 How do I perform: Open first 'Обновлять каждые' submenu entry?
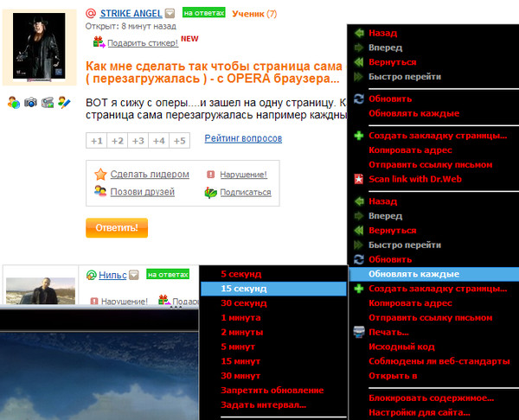[x=414, y=113]
